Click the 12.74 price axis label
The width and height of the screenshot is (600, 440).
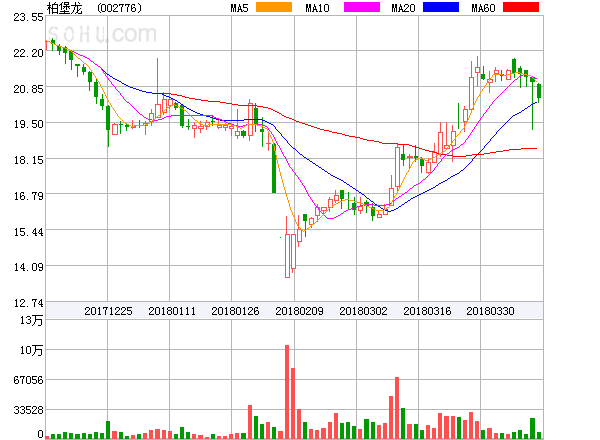coord(28,303)
